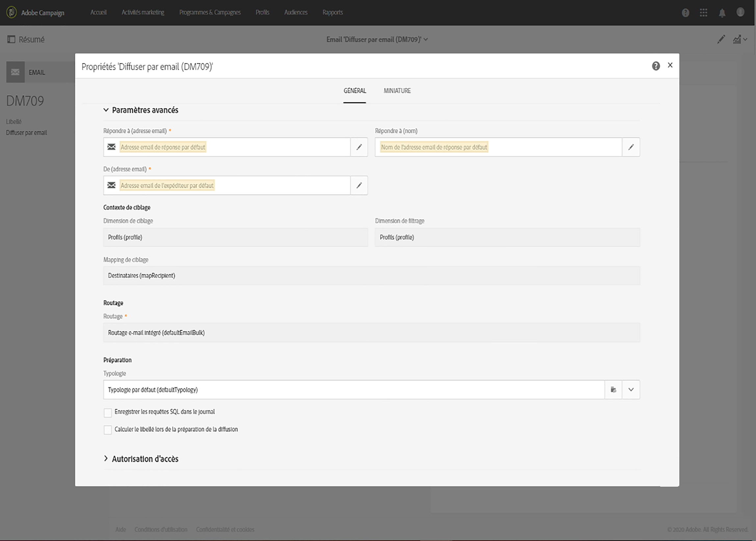Edit De (adresse email) via pencil icon
The height and width of the screenshot is (541, 756).
359,185
